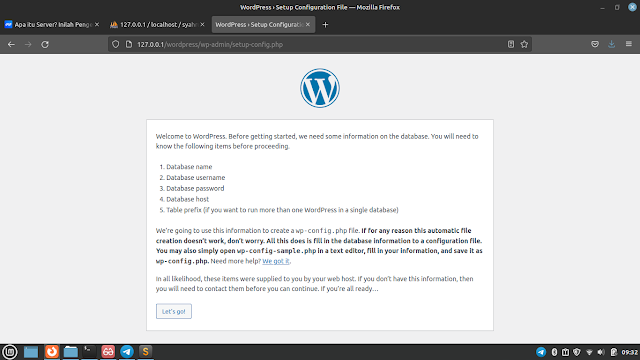Open a new browser tab

click(x=325, y=25)
